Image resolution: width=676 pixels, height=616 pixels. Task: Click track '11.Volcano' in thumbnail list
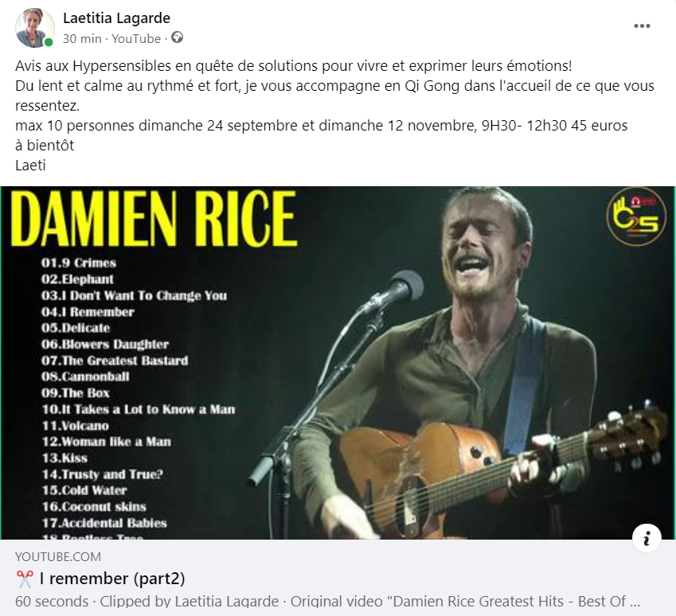point(76,426)
